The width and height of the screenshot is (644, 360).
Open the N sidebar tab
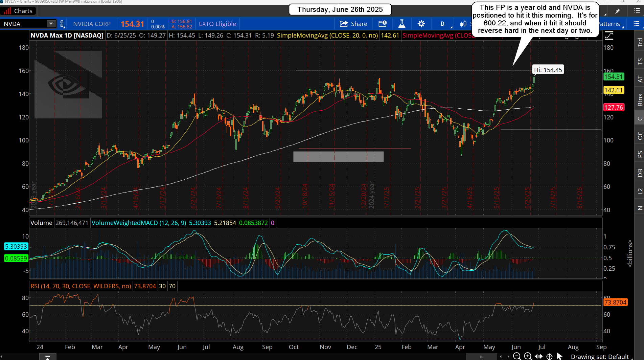640,208
